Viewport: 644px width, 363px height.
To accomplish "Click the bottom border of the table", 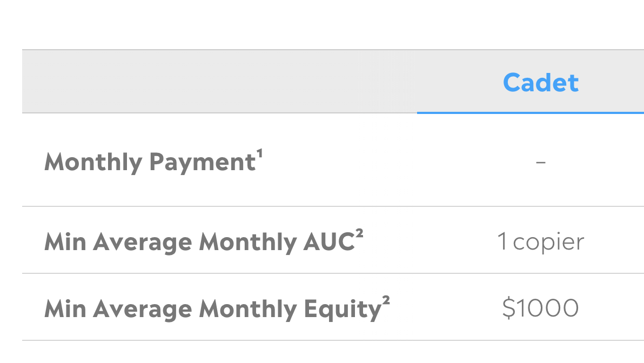I will 324,340.
